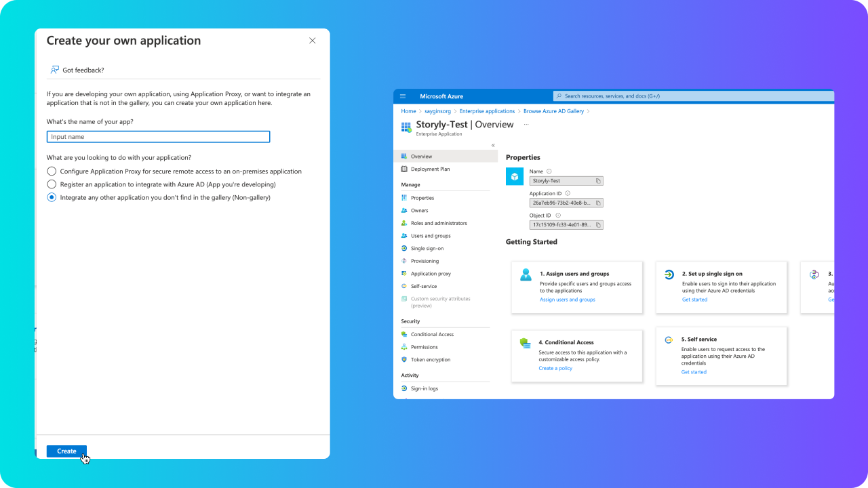This screenshot has width=868, height=488.
Task: Click the person icon on Assign users card
Action: 526,274
